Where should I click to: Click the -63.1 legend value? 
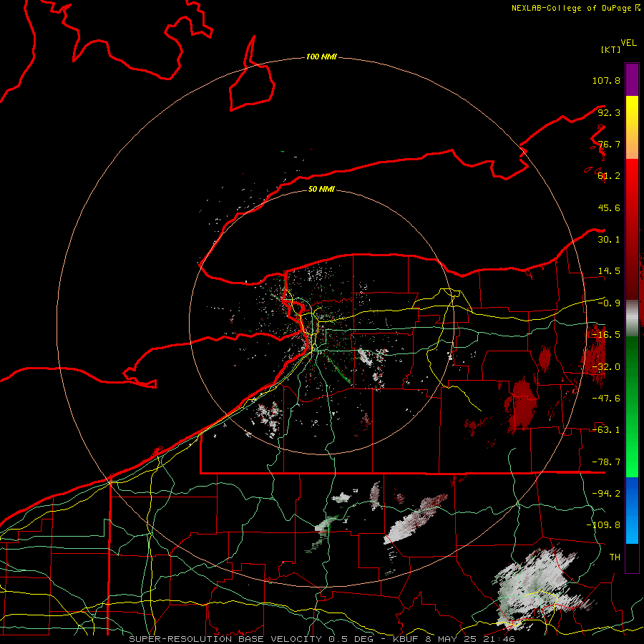pyautogui.click(x=606, y=430)
